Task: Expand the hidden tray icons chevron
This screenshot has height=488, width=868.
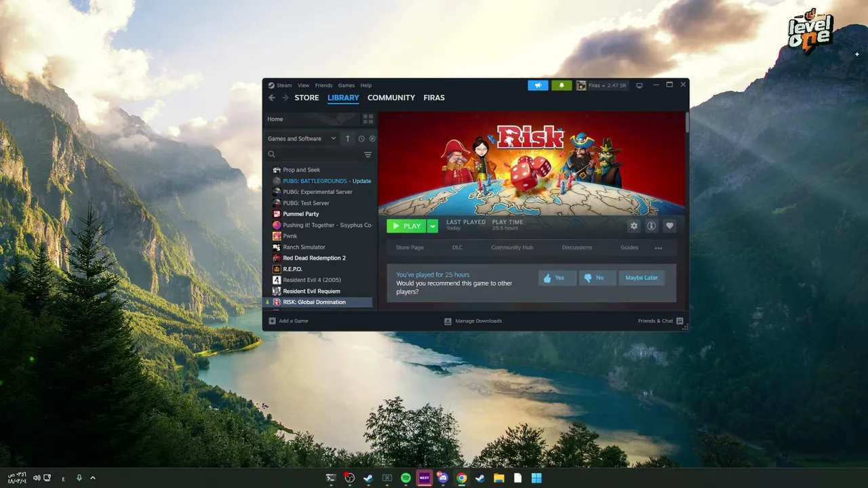Action: (x=93, y=478)
